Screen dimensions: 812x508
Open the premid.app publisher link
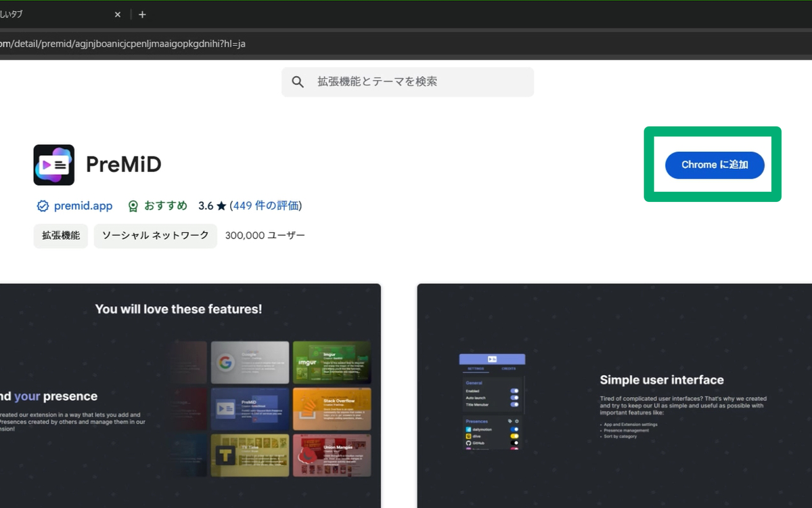(x=83, y=206)
